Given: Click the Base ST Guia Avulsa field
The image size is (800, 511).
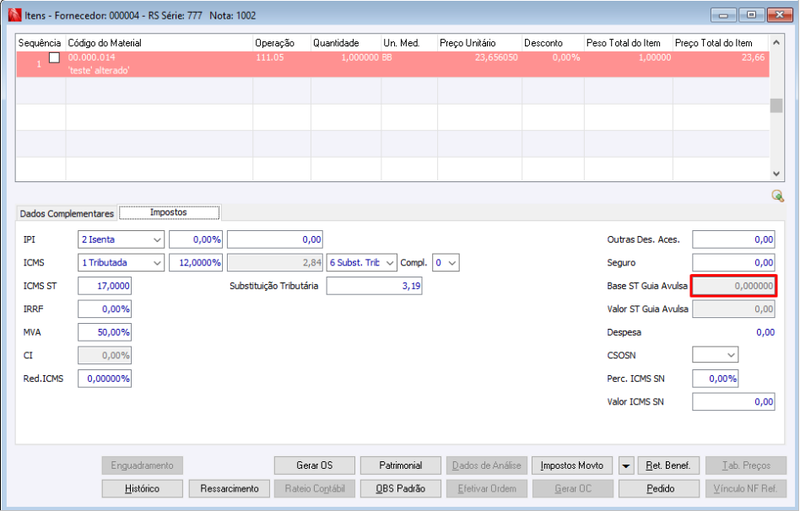Looking at the screenshot, I should click(733, 286).
